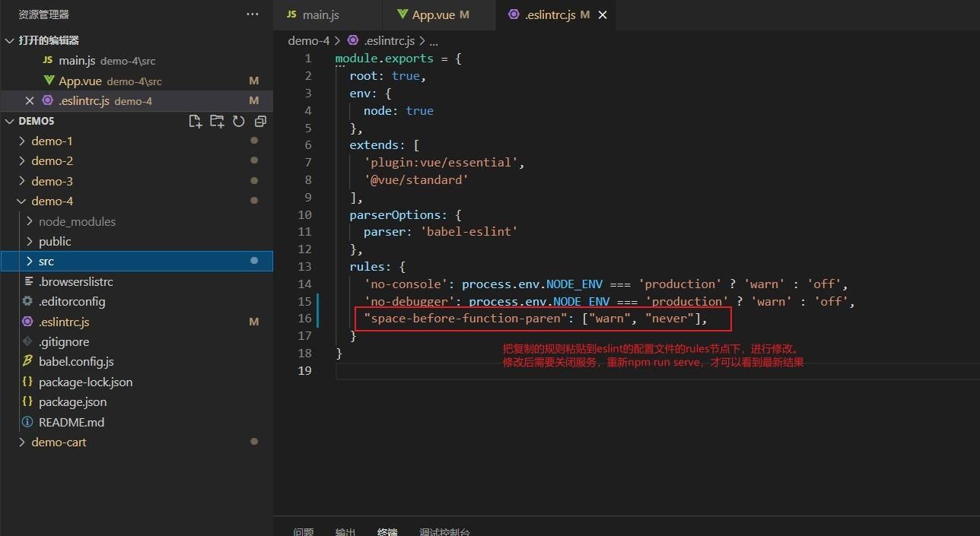This screenshot has height=536, width=980.
Task: Collapse all folders in explorer
Action: click(x=260, y=121)
